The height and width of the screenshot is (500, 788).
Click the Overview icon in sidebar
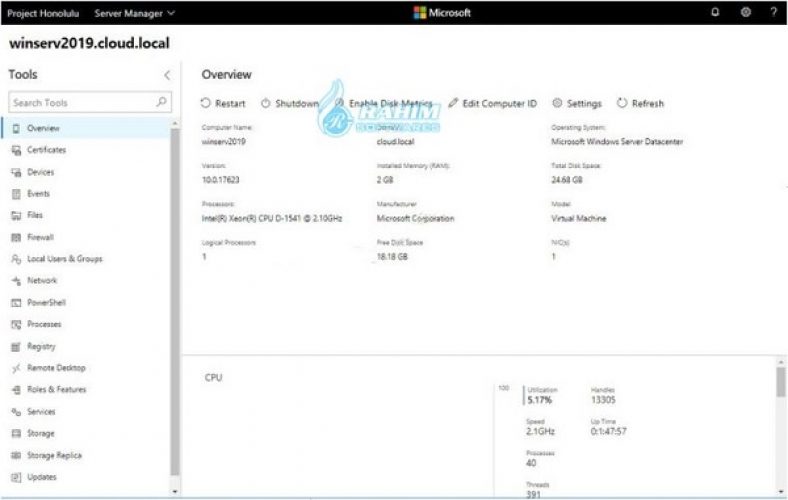coord(16,129)
